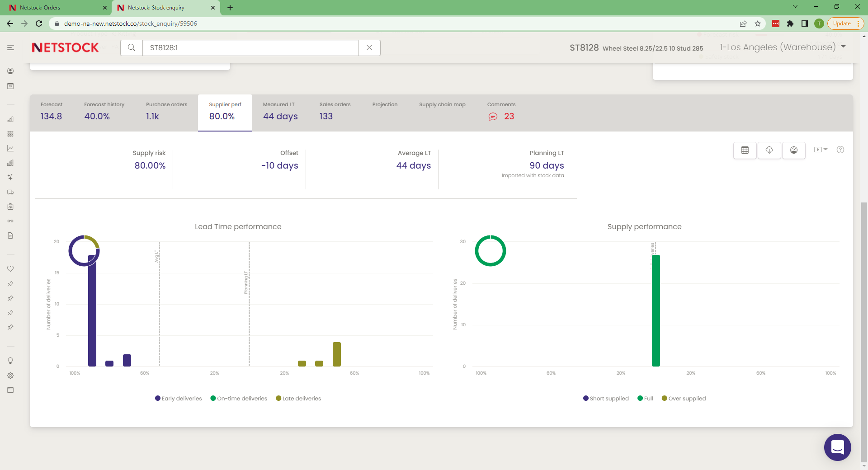Image resolution: width=868 pixels, height=470 pixels.
Task: Click the Update button in Chrome
Action: 842,23
